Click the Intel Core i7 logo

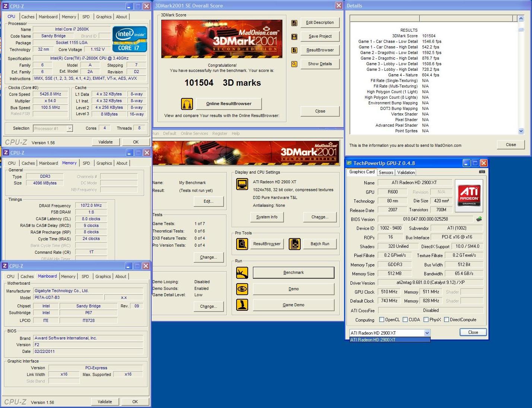coord(130,39)
